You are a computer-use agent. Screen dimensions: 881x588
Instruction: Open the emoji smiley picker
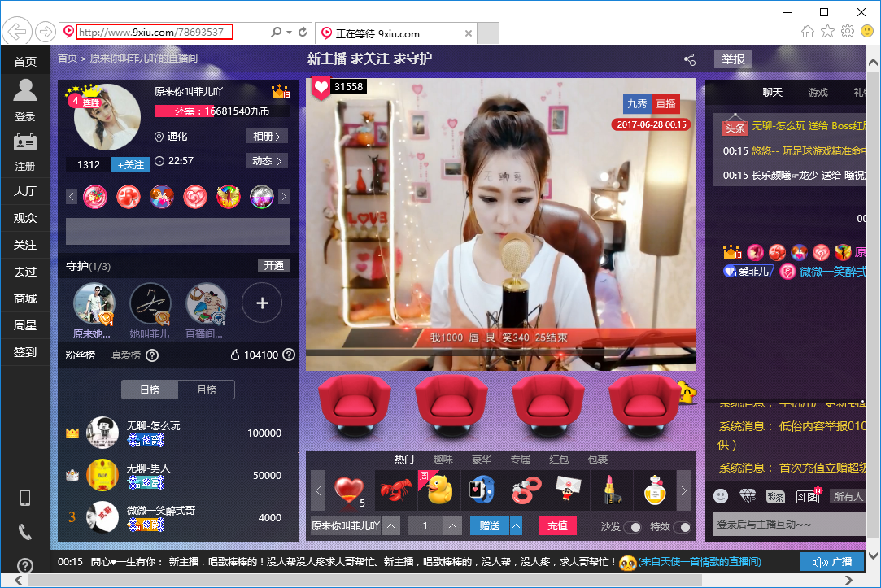tap(721, 496)
